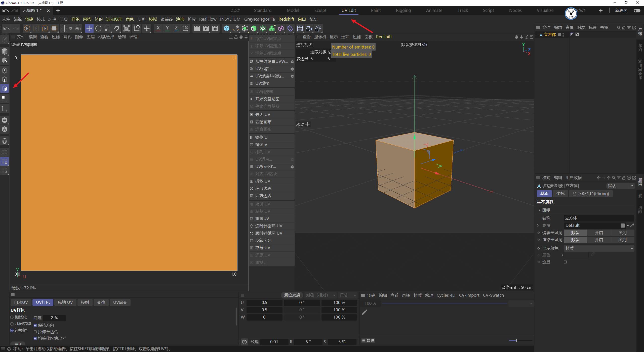
Task: Select the Spline Pen tool icon
Action: pyautogui.click(x=235, y=28)
